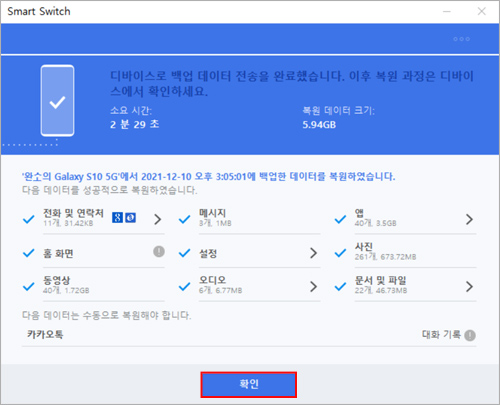
Task: Click the 3개, 1MB message size text
Action: (215, 223)
